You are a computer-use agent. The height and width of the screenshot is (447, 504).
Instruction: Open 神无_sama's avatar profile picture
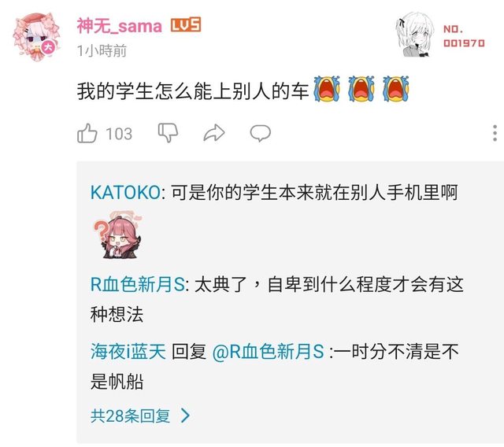click(36, 37)
